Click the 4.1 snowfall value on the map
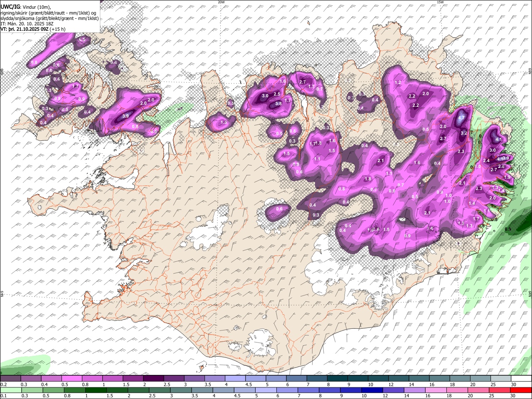Image resolution: width=532 pixels, height=399 pixels. [x=499, y=139]
